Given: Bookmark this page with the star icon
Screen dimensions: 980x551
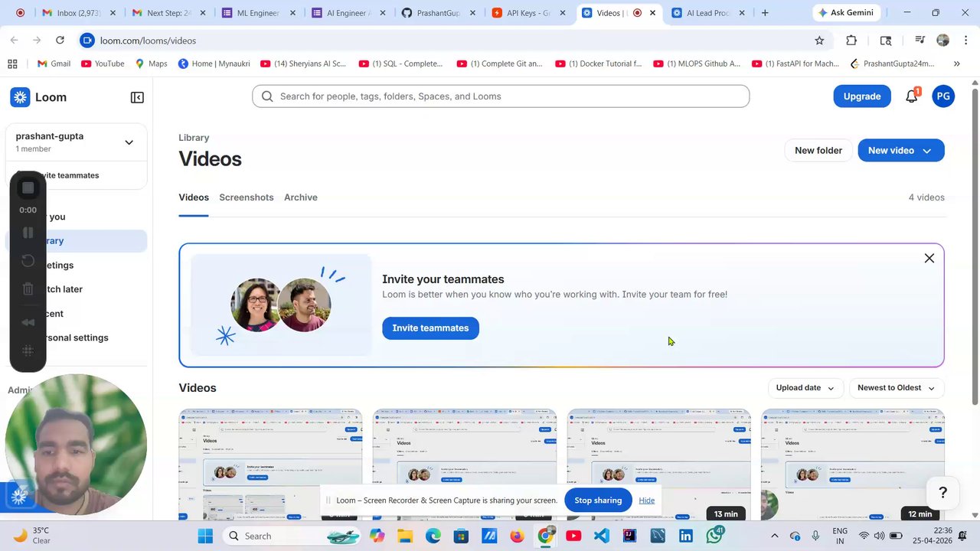Looking at the screenshot, I should [819, 41].
